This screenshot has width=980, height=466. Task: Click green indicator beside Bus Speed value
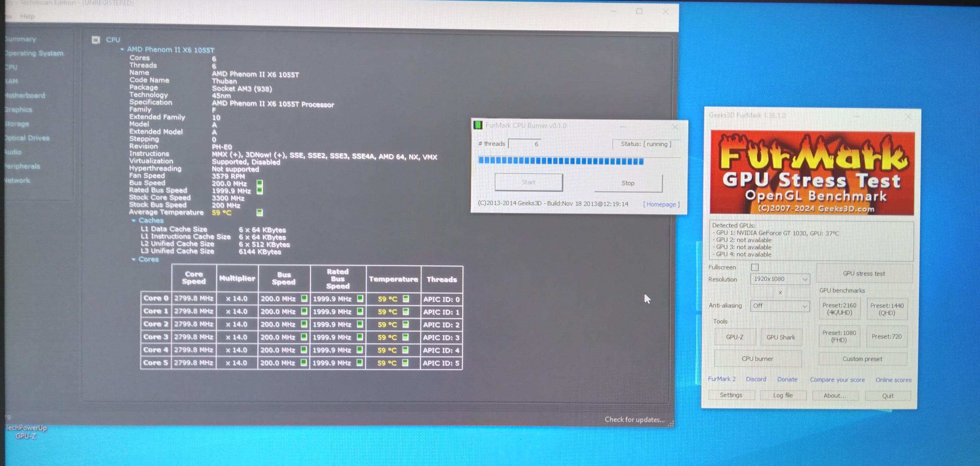pos(260,183)
